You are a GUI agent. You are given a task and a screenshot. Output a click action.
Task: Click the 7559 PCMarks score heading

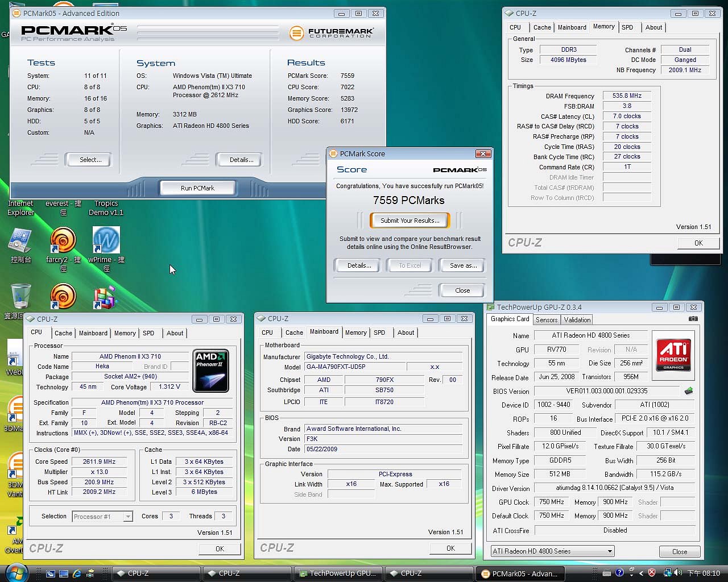[409, 200]
